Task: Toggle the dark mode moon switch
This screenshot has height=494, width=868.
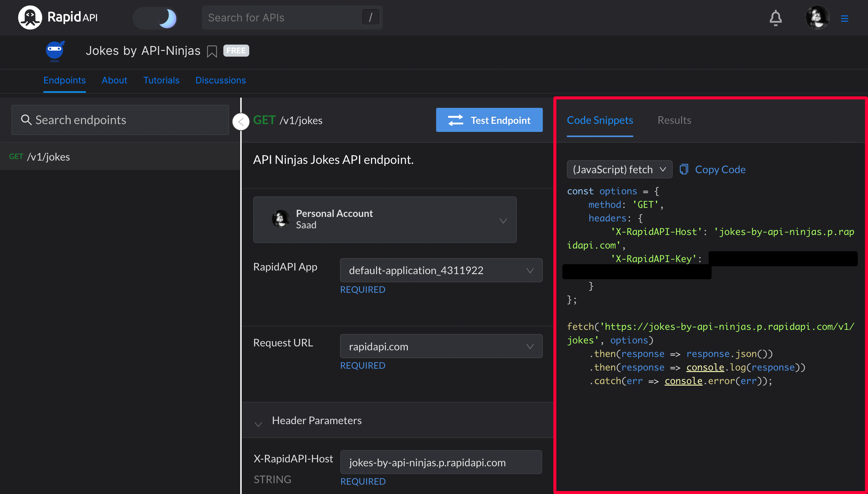Action: click(x=156, y=18)
